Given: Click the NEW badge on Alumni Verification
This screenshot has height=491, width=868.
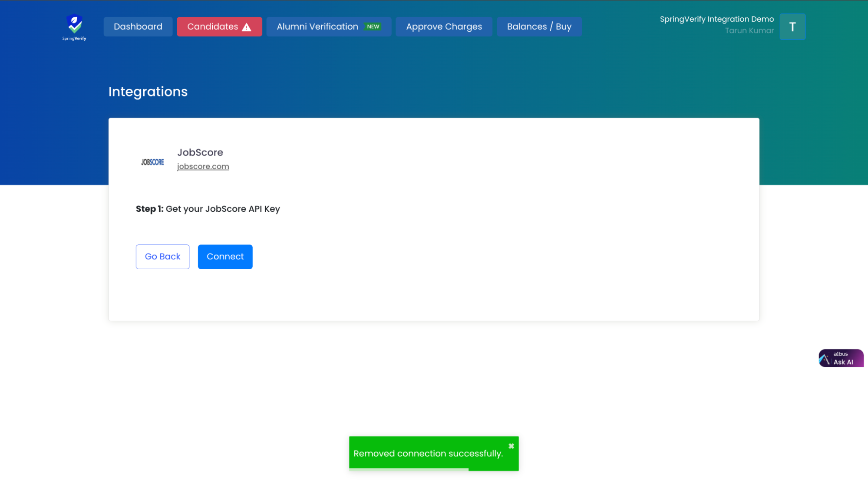Looking at the screenshot, I should click(x=373, y=26).
